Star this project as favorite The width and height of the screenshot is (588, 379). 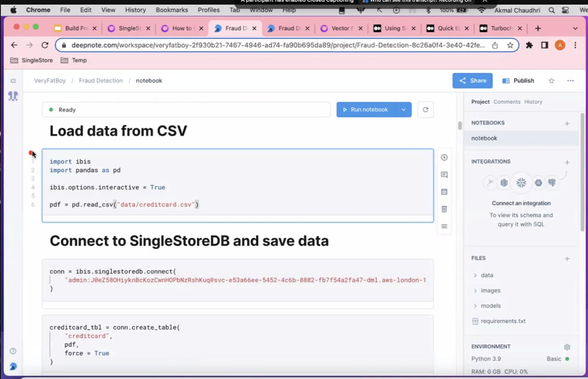coord(552,81)
